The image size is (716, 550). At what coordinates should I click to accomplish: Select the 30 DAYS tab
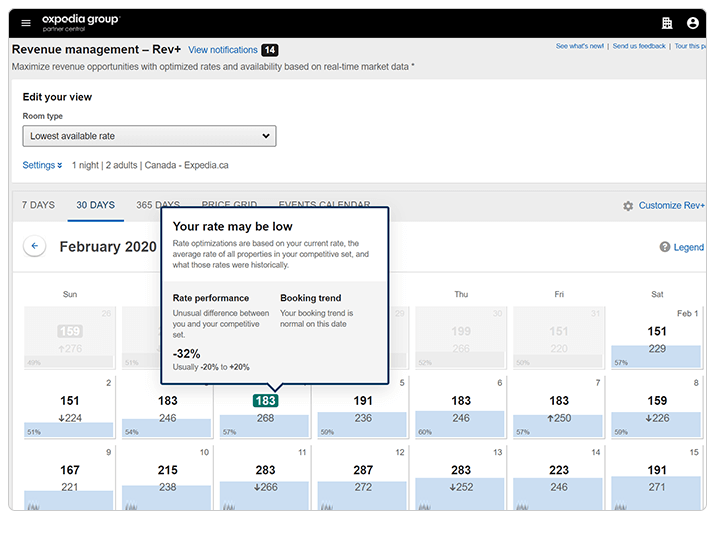pos(95,205)
